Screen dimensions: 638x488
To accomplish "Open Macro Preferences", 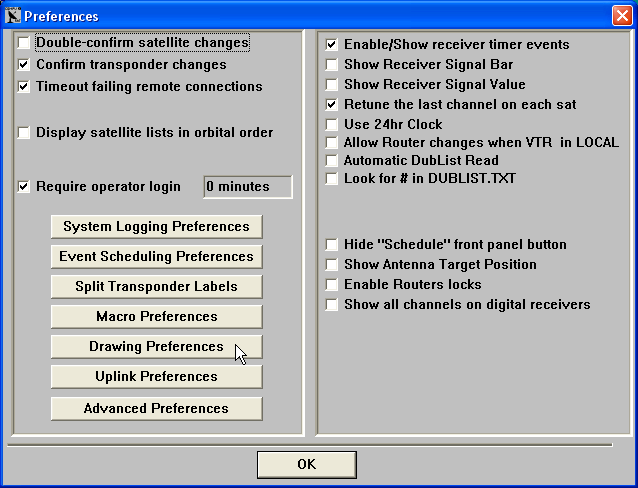I will pos(157,317).
